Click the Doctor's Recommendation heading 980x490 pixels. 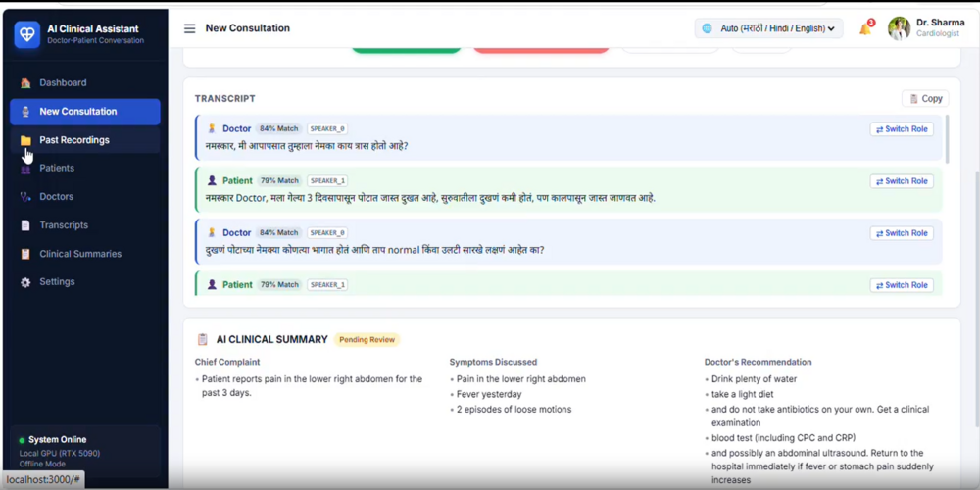(759, 362)
